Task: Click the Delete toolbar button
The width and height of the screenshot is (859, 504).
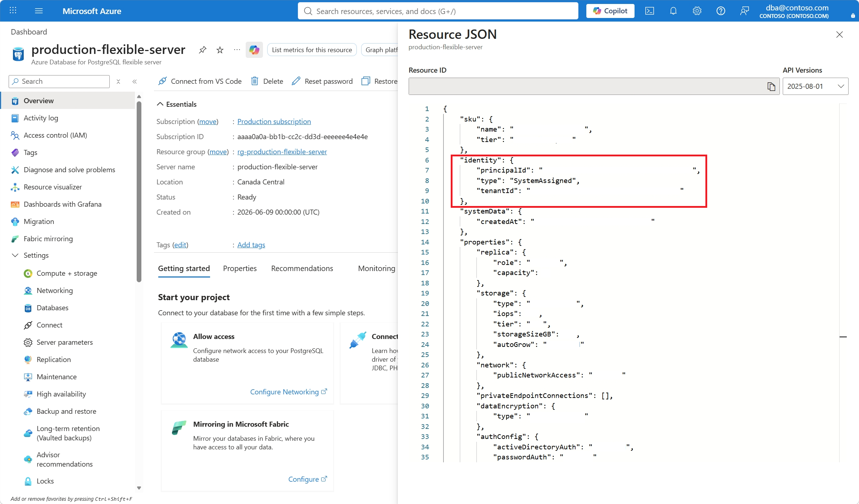Action: pyautogui.click(x=267, y=81)
